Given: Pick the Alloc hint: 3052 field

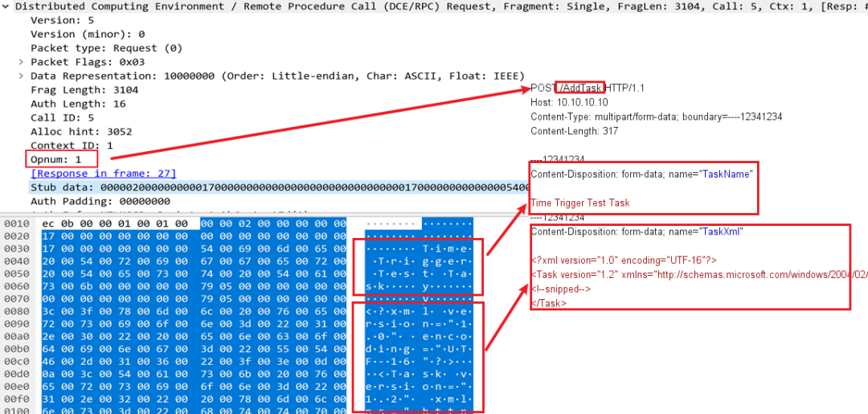Looking at the screenshot, I should click(x=81, y=132).
